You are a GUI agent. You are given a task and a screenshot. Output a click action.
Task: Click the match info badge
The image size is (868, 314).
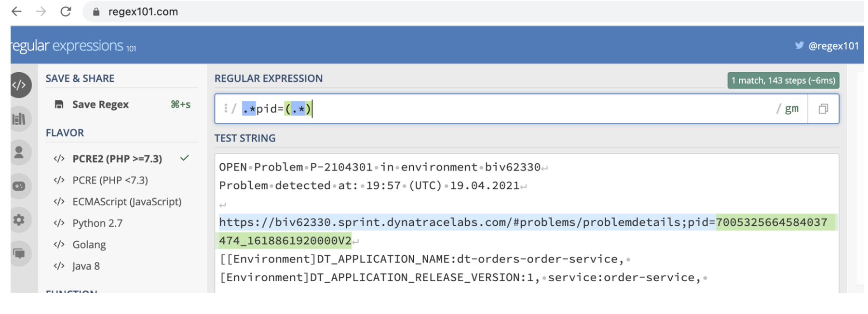click(783, 80)
